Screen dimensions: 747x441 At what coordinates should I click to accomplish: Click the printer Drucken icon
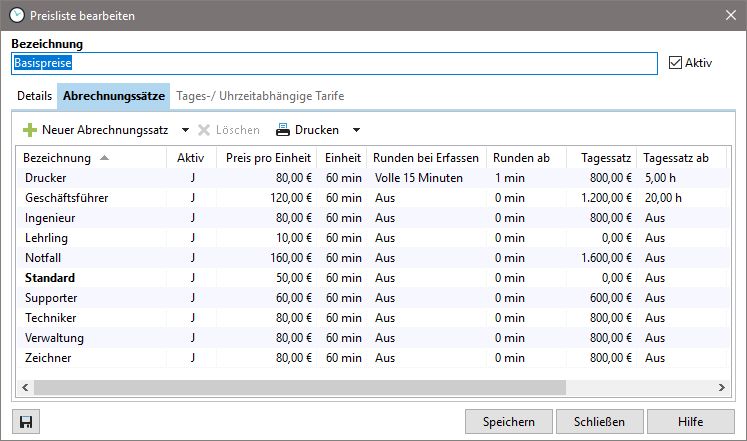click(x=283, y=130)
